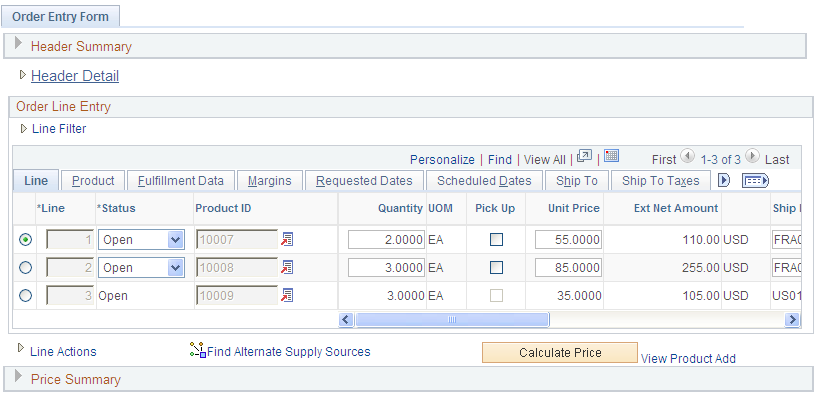The width and height of the screenshot is (820, 397).
Task: Select the radio button for line 1
Action: [25, 240]
